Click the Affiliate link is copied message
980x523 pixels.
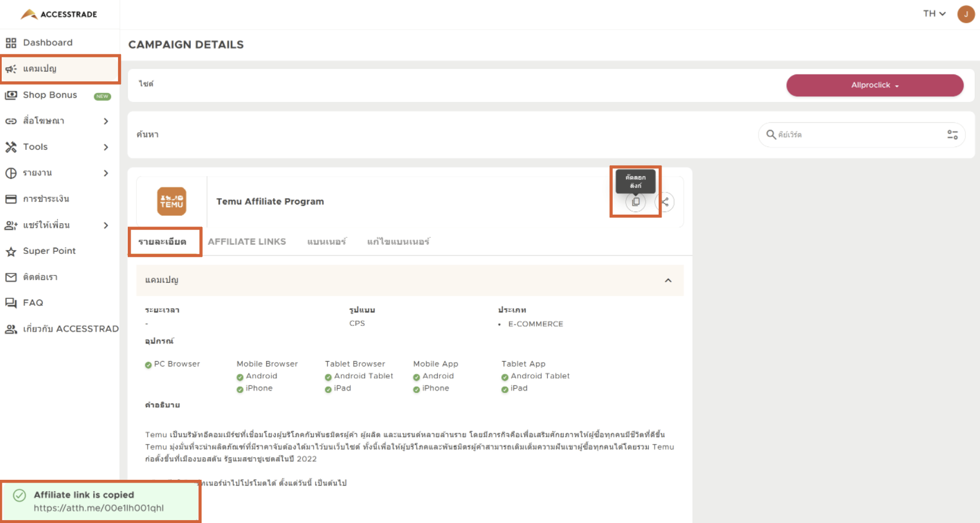(83, 495)
